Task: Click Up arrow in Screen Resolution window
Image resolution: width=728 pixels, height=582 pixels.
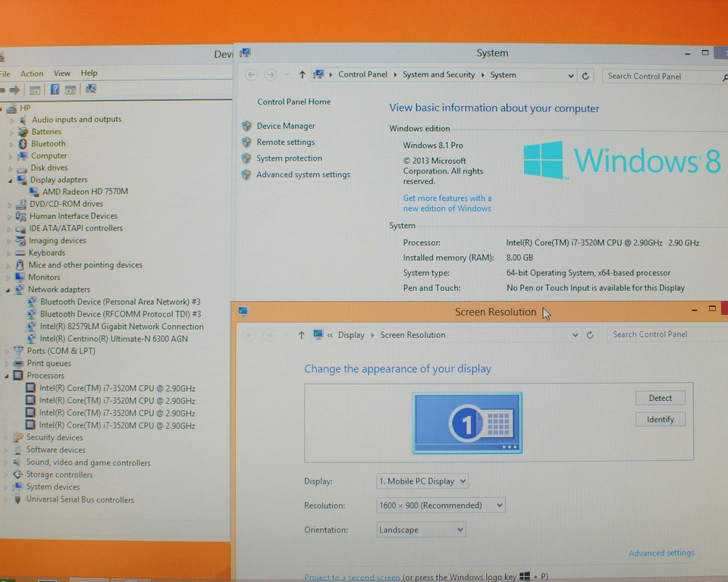Action: (301, 335)
